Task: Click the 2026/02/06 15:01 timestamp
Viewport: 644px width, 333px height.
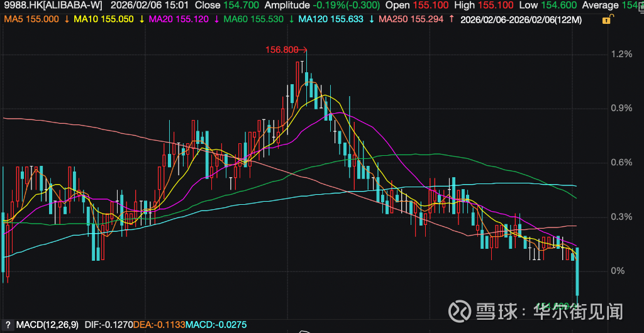Action: pyautogui.click(x=150, y=5)
